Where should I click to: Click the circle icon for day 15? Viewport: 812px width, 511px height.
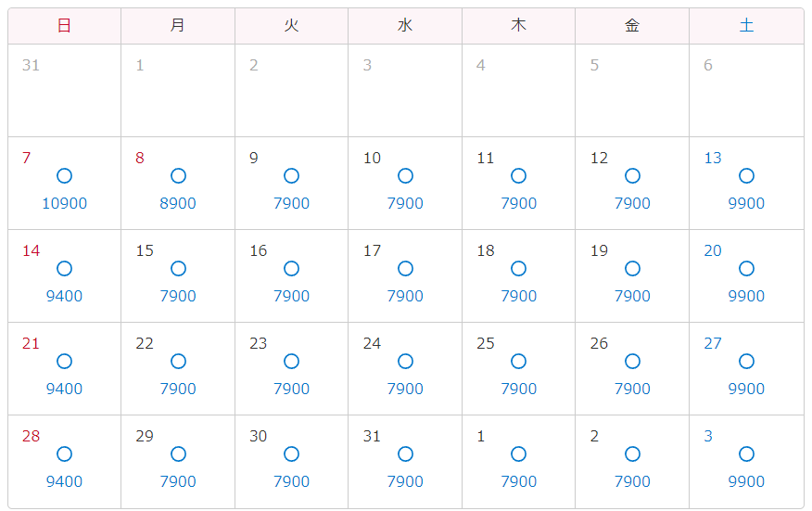[178, 269]
